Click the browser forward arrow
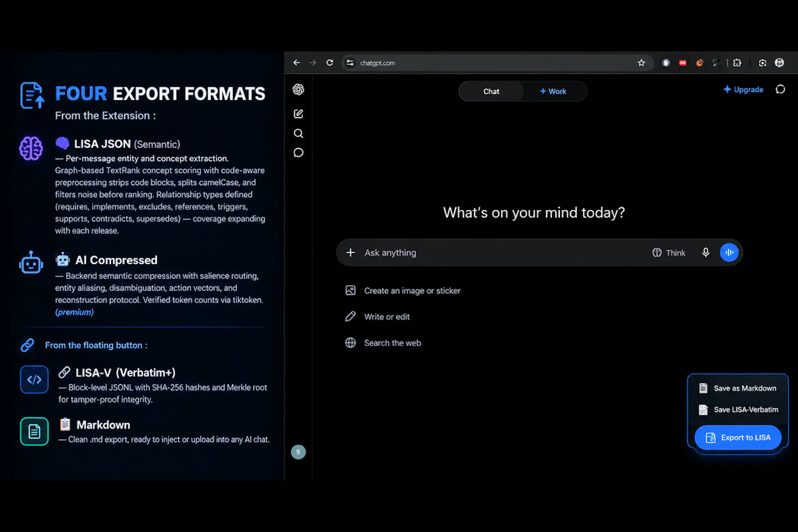The image size is (798, 532). click(313, 63)
